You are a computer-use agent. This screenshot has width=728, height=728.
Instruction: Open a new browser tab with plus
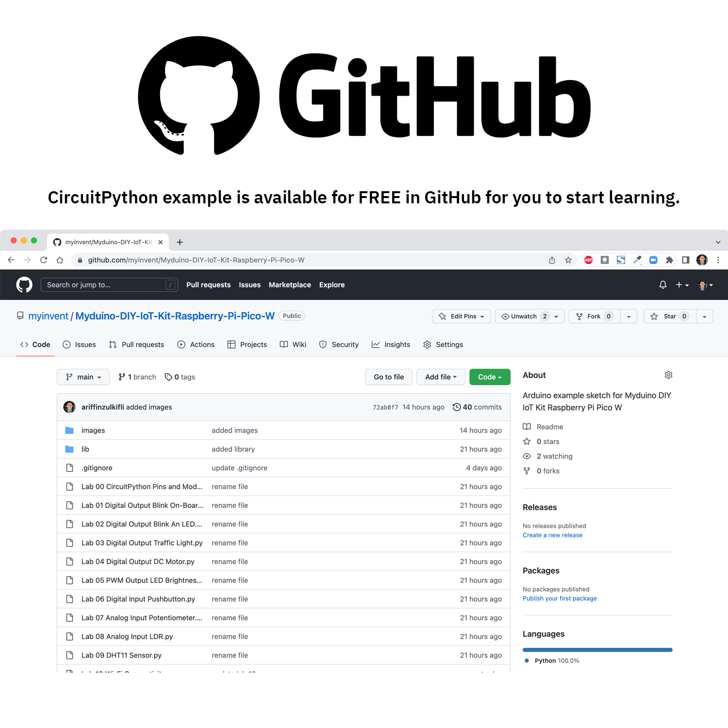click(180, 242)
